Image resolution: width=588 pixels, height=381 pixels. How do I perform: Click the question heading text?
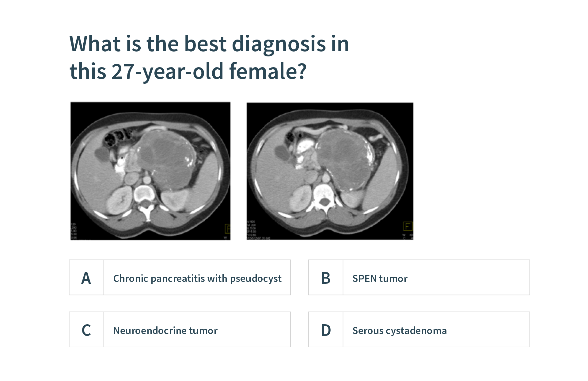[x=209, y=57]
